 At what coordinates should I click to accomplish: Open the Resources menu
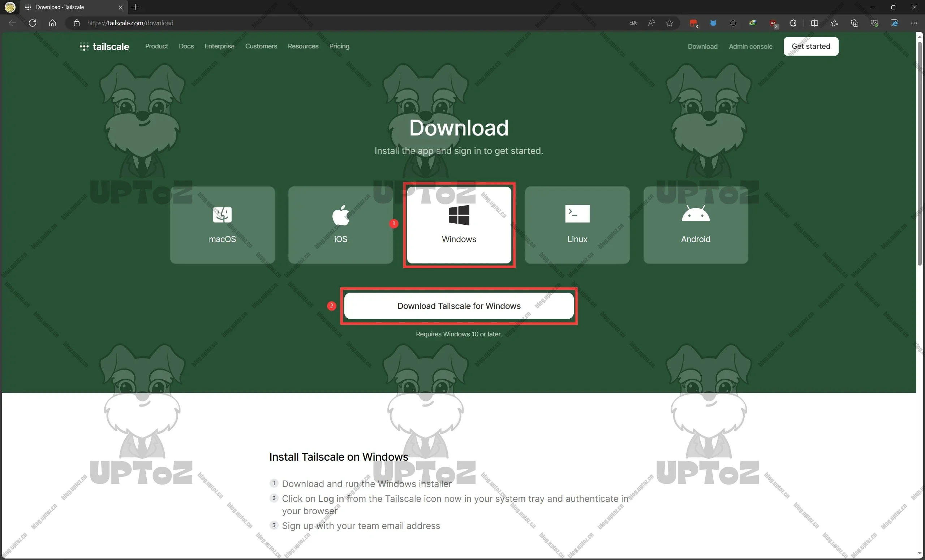click(303, 46)
